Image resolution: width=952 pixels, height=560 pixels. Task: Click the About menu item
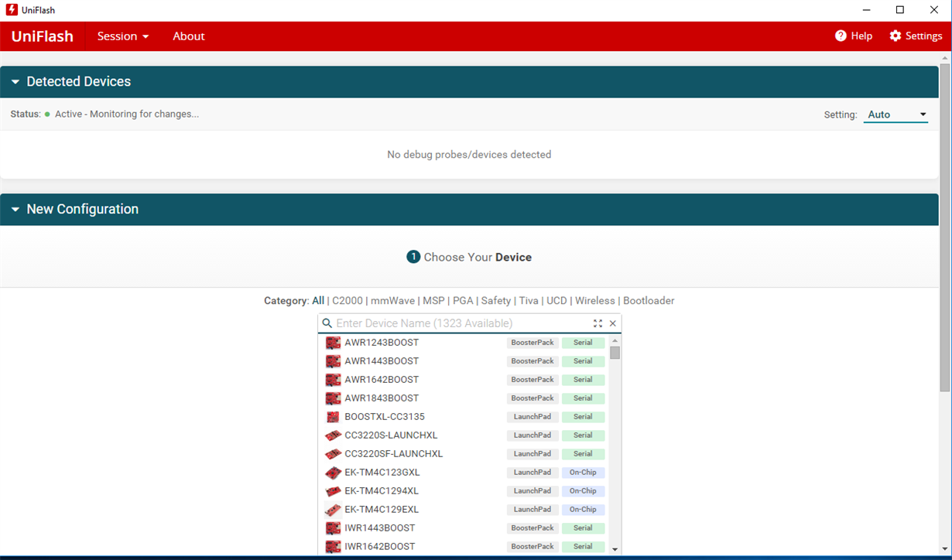coord(188,36)
